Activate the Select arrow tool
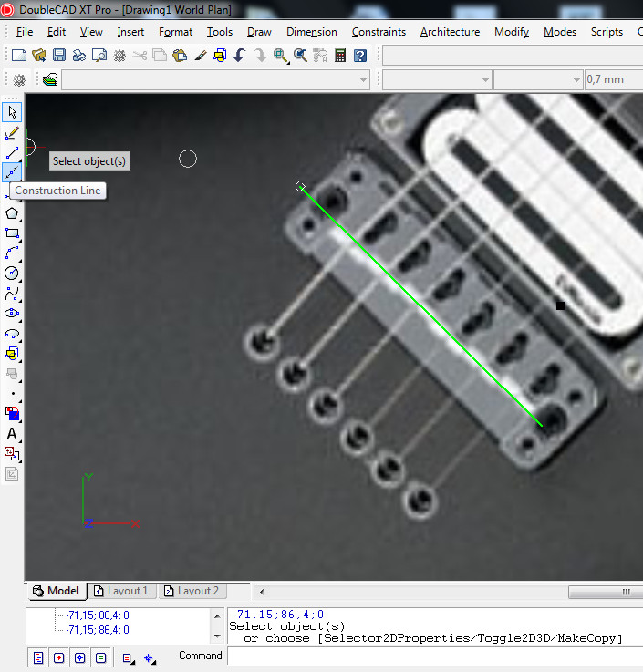Image resolution: width=643 pixels, height=672 pixels. (12, 112)
